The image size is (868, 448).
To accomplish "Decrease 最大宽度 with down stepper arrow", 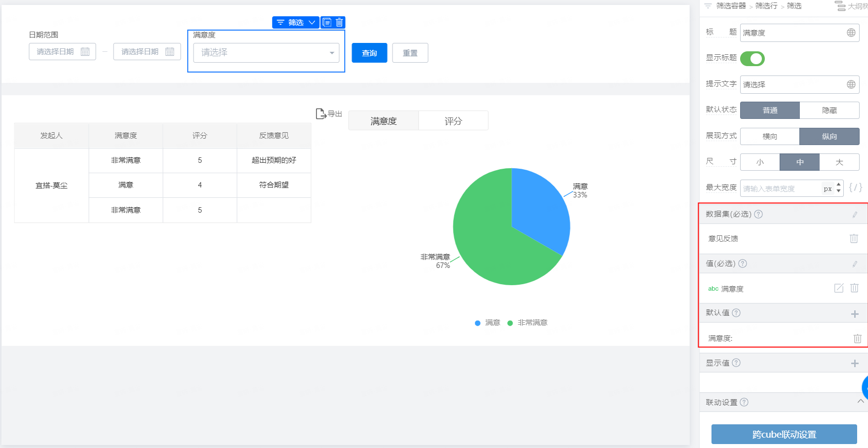I will (838, 191).
